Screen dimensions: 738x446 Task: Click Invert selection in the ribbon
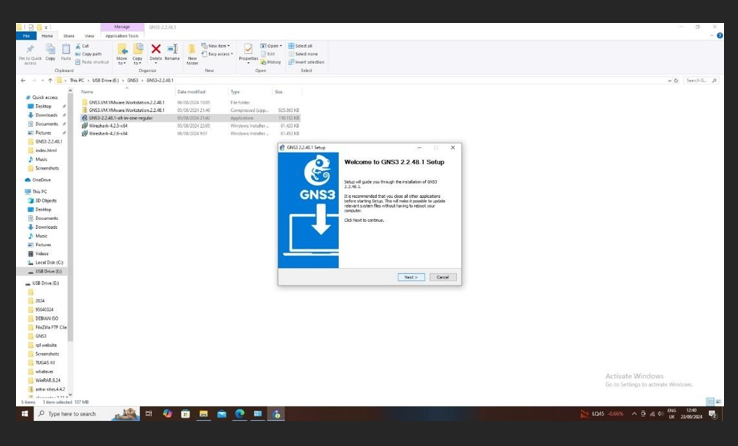[306, 62]
